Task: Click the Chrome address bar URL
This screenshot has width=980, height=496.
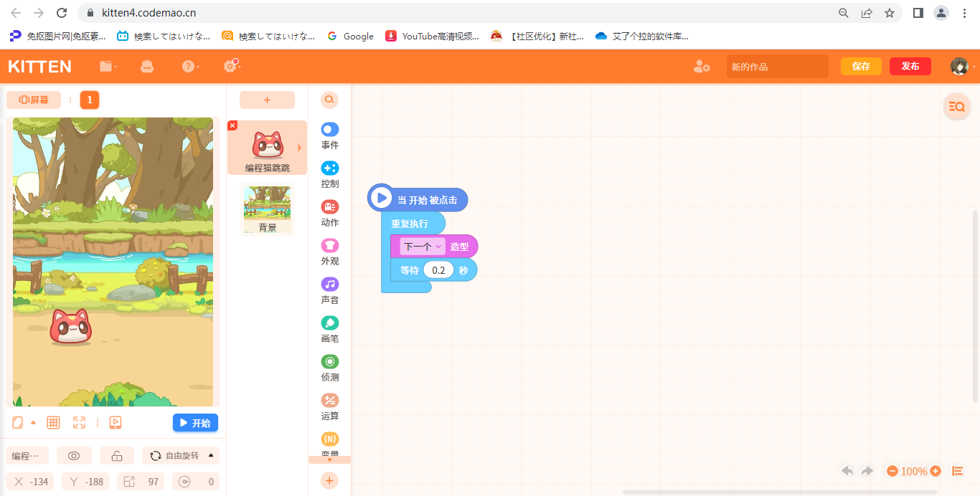Action: pyautogui.click(x=149, y=13)
